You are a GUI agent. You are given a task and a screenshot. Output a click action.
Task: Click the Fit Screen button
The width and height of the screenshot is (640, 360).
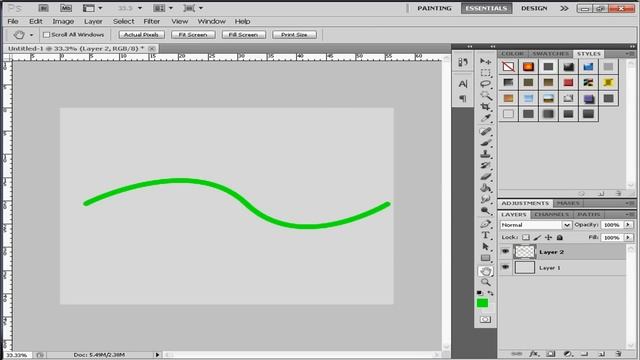pyautogui.click(x=193, y=35)
